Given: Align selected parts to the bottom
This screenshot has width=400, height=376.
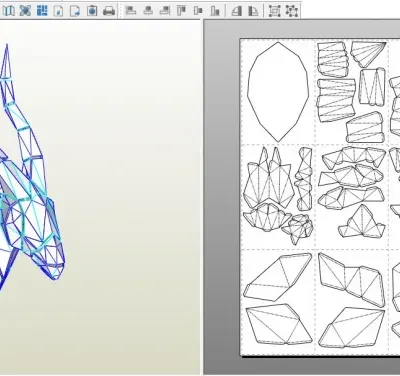Looking at the screenshot, I should [215, 11].
